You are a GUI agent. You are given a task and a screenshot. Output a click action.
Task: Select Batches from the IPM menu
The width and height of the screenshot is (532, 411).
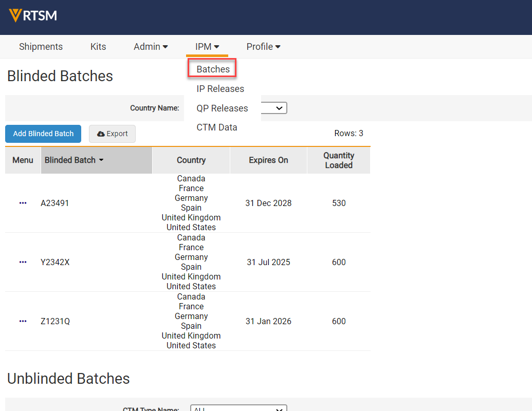coord(213,69)
